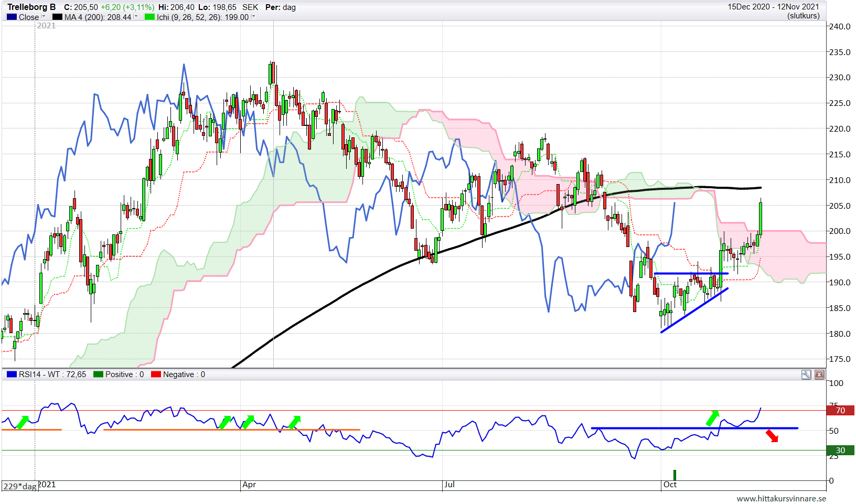Screen dimensions: 856x504
Task: Click the 'Lo: 198,65' low value
Action: pos(217,7)
